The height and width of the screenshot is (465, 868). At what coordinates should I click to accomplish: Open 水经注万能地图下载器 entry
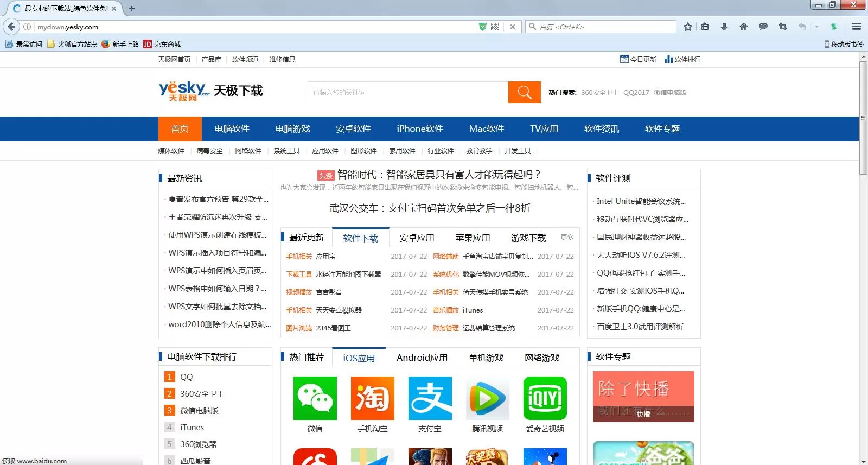(x=348, y=275)
